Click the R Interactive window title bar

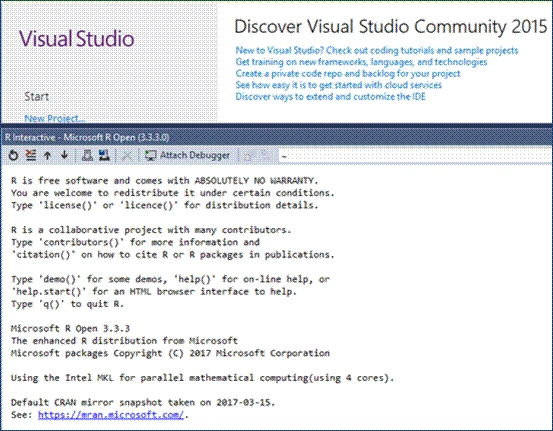coord(276,137)
